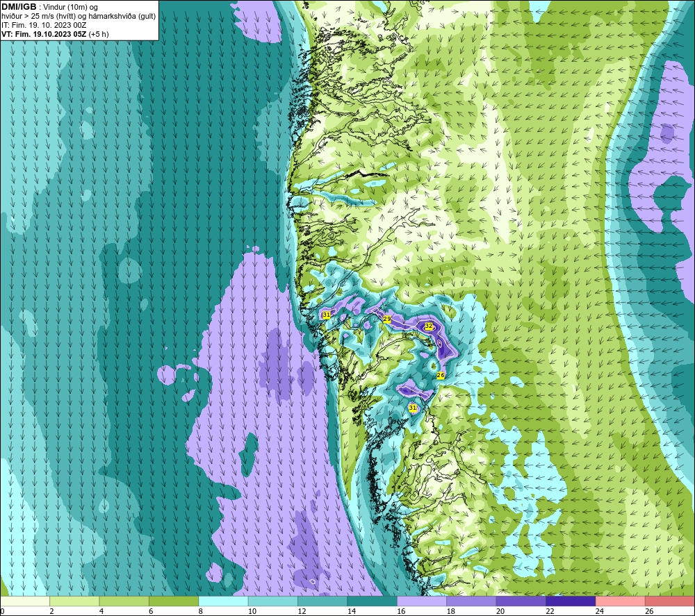Click the '24' scale number
695x616 pixels.
(600, 611)
